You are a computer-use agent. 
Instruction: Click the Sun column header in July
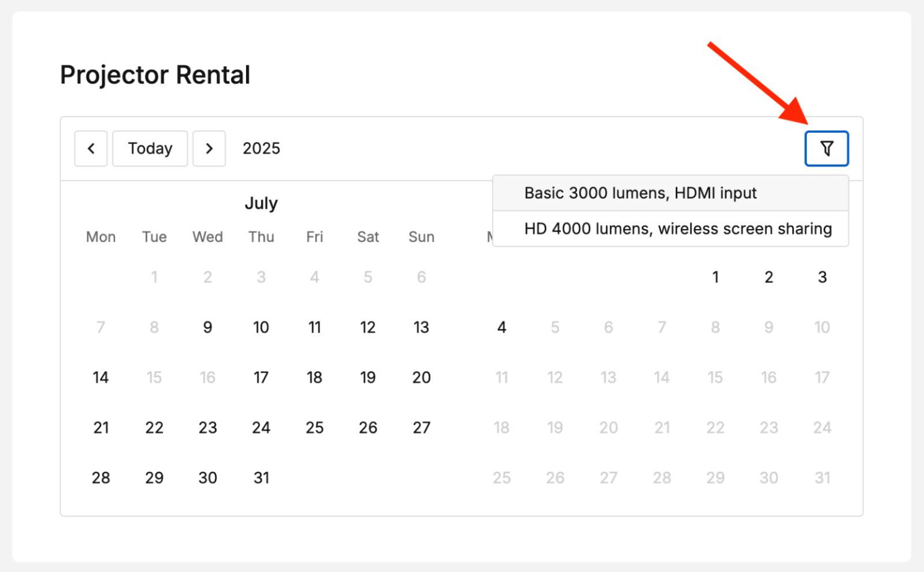tap(421, 237)
